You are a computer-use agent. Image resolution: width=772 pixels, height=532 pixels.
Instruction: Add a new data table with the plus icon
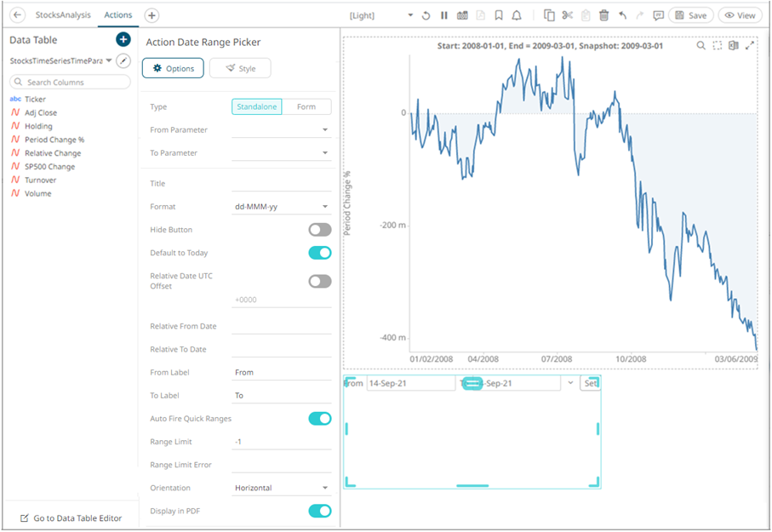click(x=123, y=40)
